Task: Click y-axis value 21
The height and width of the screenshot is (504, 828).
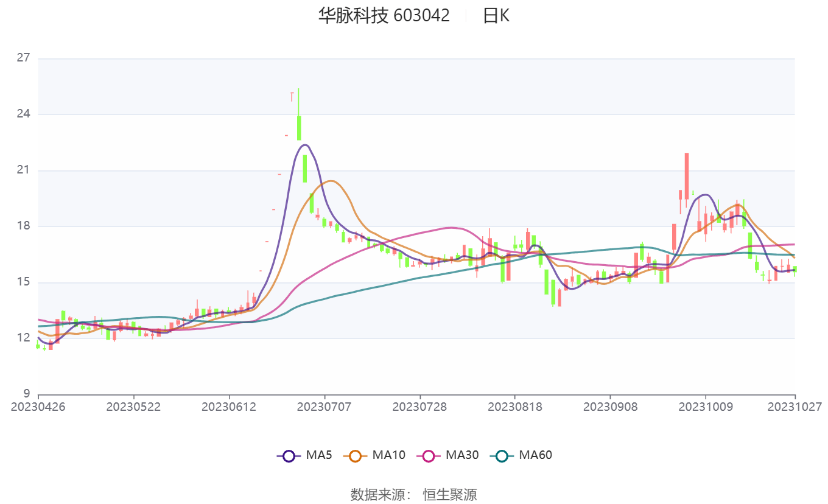Action: (x=23, y=170)
